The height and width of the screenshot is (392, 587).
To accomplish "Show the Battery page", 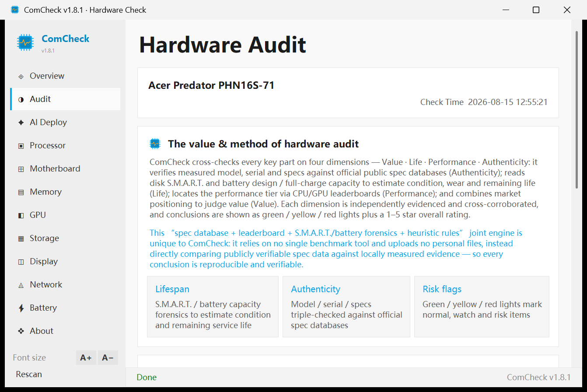I will (x=65, y=308).
